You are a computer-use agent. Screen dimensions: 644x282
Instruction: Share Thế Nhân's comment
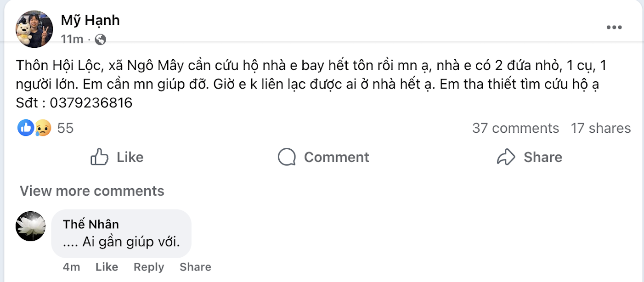(195, 267)
